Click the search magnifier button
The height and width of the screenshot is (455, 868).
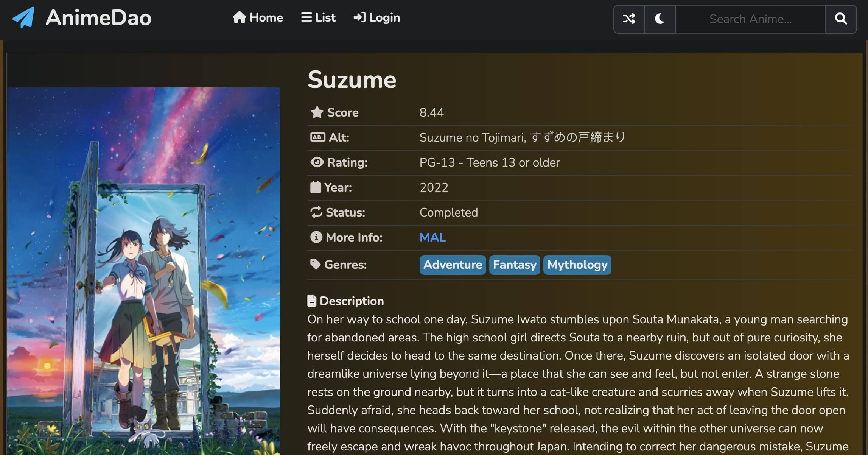pos(841,19)
